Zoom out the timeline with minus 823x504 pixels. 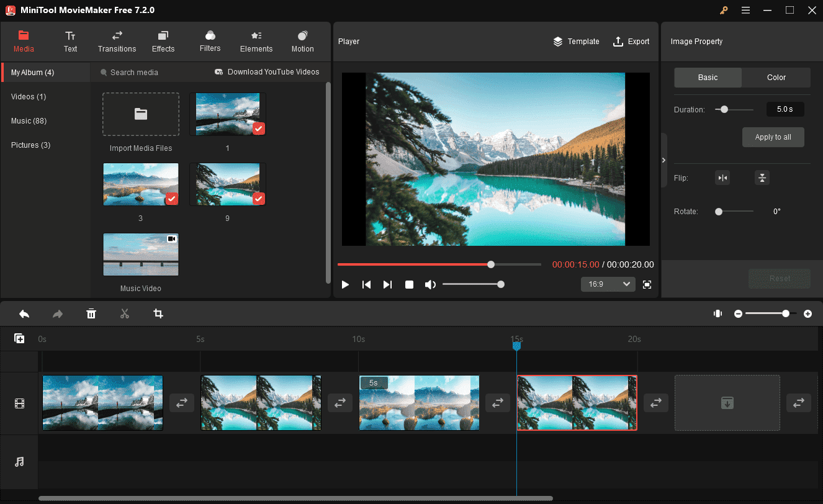pyautogui.click(x=738, y=314)
